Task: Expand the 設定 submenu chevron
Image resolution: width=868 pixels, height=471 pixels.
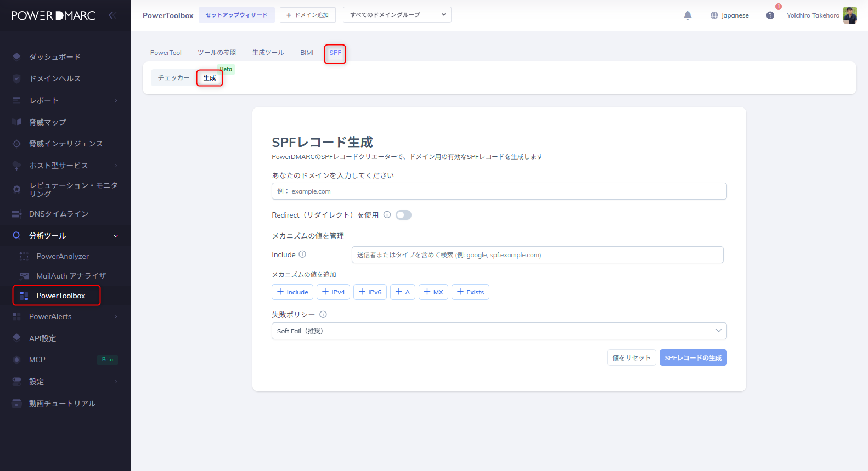Action: pos(116,382)
